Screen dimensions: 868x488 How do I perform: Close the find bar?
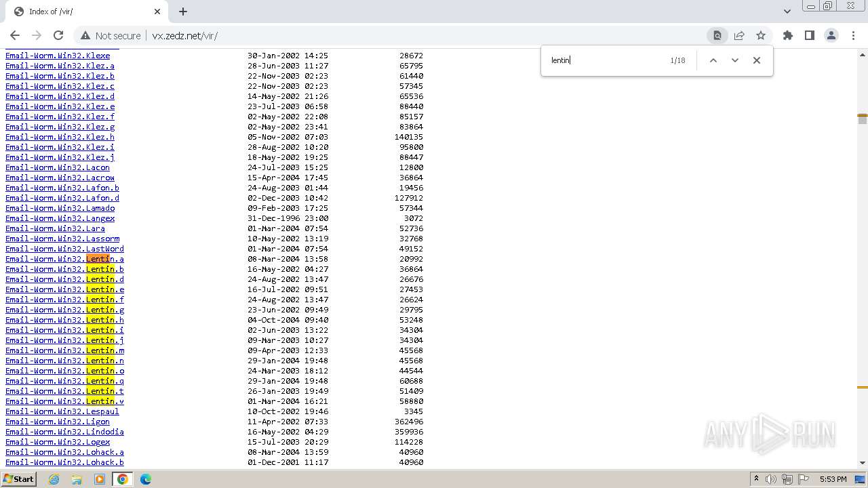coord(757,60)
